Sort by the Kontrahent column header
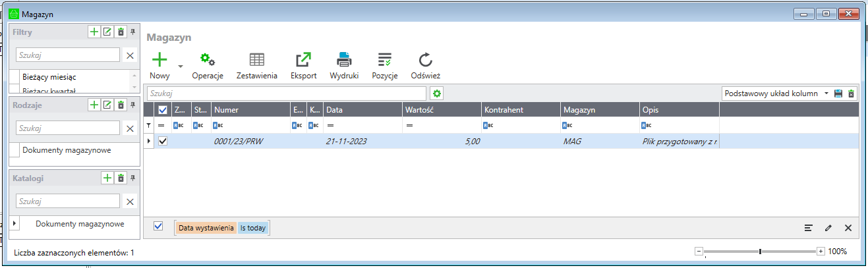 click(x=520, y=110)
